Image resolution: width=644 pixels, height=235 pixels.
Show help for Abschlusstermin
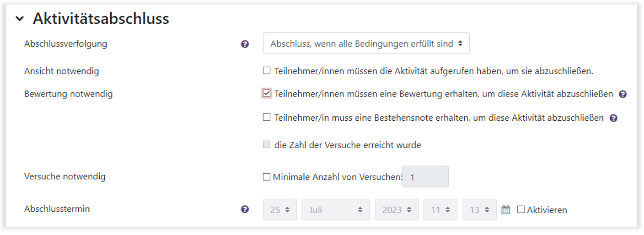[245, 209]
